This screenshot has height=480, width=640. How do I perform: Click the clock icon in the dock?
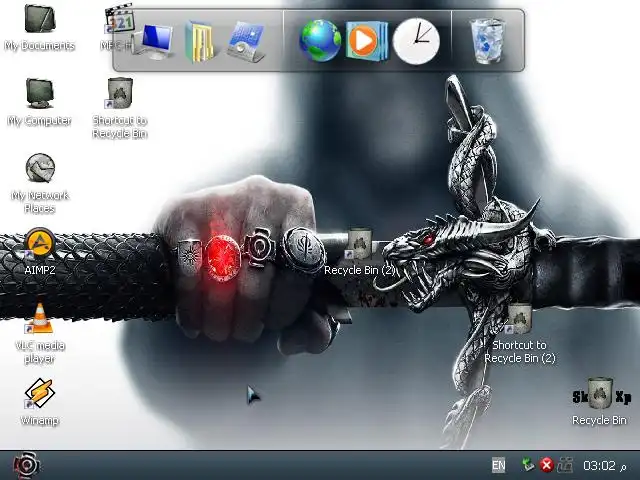coord(416,41)
